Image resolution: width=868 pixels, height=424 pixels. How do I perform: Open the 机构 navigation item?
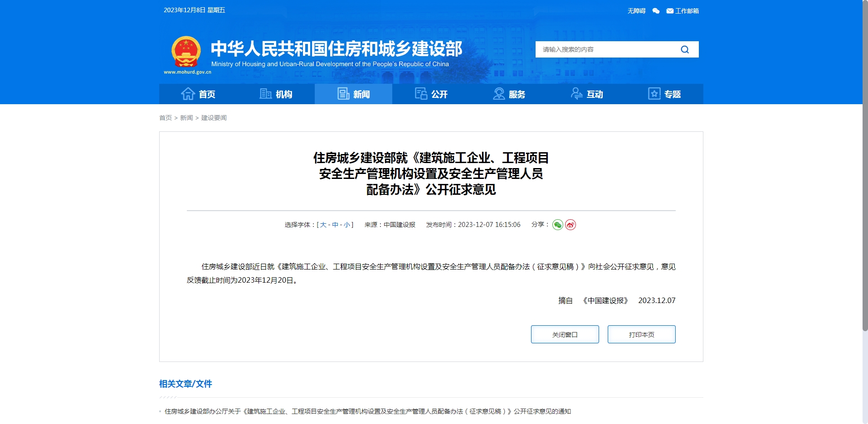276,94
